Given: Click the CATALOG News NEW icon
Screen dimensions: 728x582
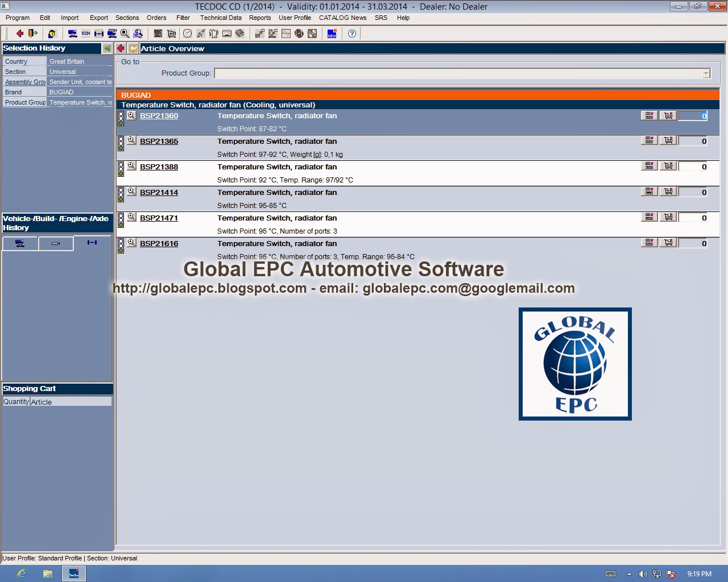Looking at the screenshot, I should [x=332, y=34].
